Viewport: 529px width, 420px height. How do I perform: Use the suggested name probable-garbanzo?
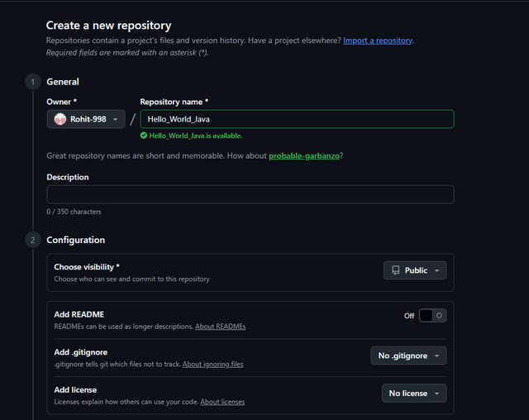pyautogui.click(x=305, y=155)
